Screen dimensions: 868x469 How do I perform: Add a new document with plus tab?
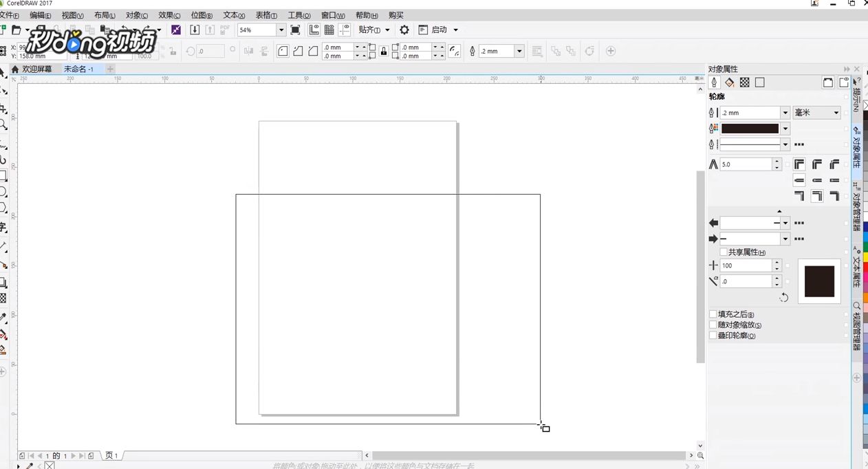tap(110, 69)
